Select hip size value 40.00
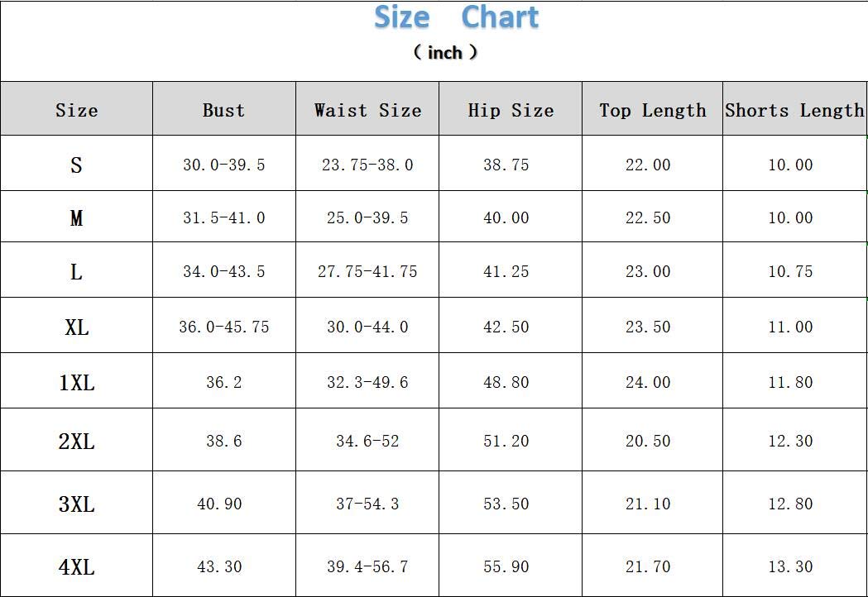Screen dimensions: 868x597 [x=506, y=218]
